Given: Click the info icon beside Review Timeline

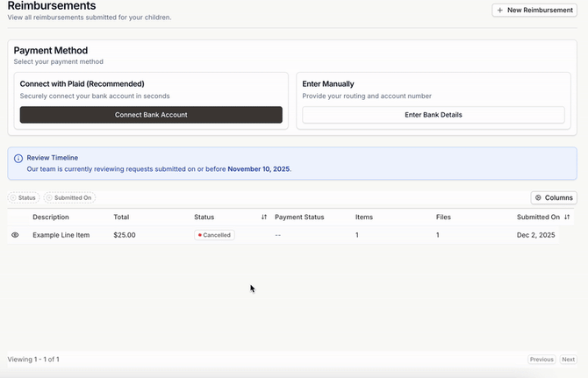Looking at the screenshot, I should 18,159.
